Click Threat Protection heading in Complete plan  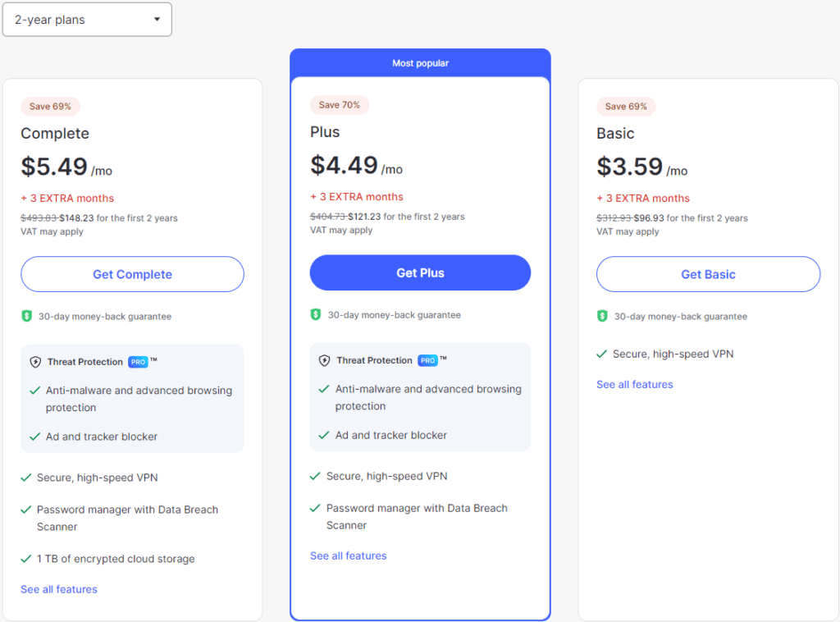[85, 362]
